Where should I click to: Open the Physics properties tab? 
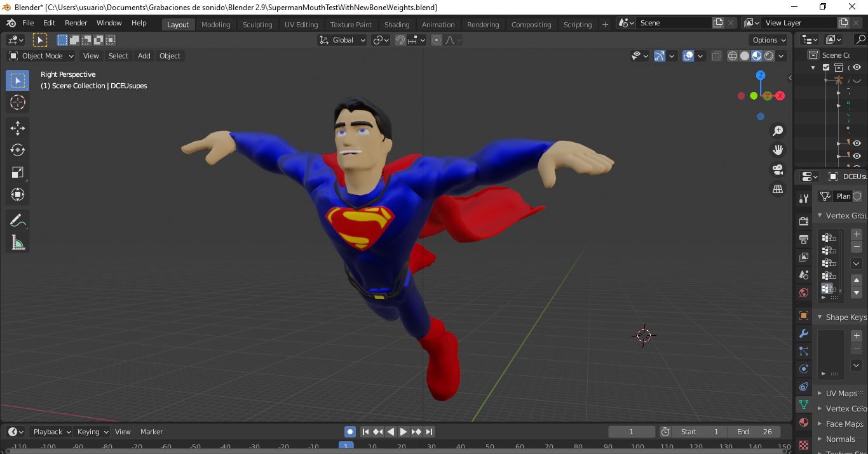click(804, 369)
